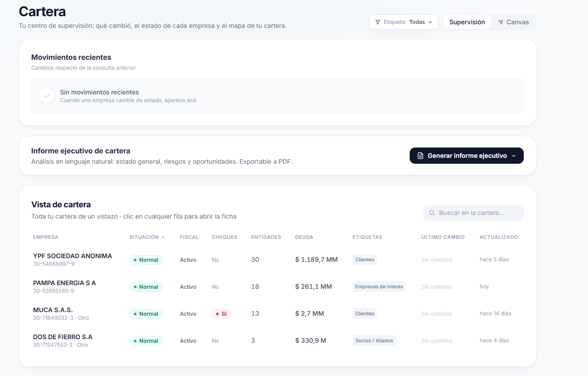Image resolution: width=588 pixels, height=376 pixels.
Task: Open the Etiqueta filter dropdown
Action: [x=403, y=22]
